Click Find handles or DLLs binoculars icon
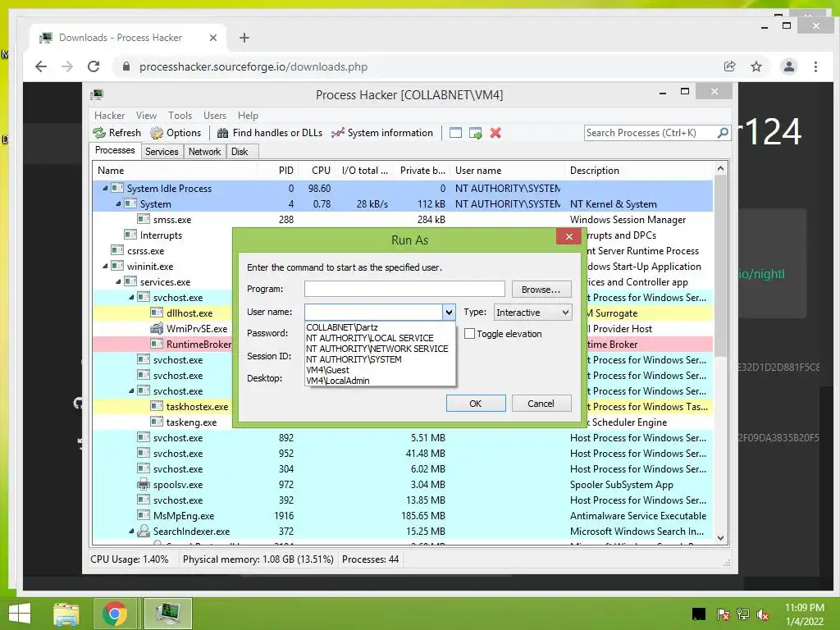 click(223, 133)
